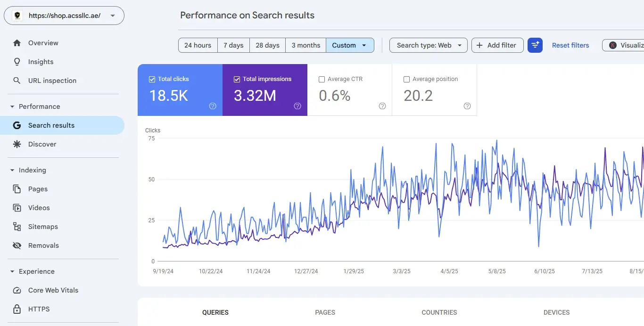This screenshot has height=326, width=644.
Task: Open the Videos indexing section
Action: tap(17, 207)
